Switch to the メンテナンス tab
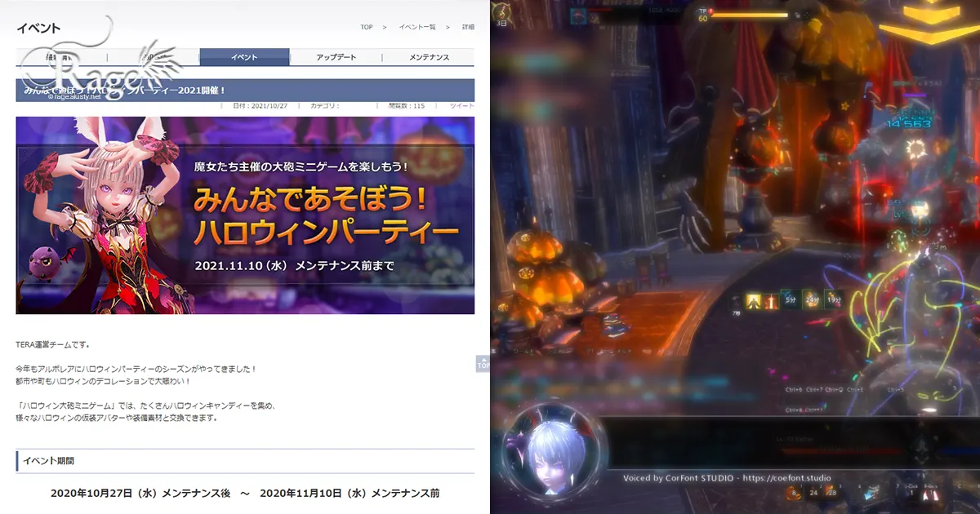Screen dimensions: 980x514 428,57
